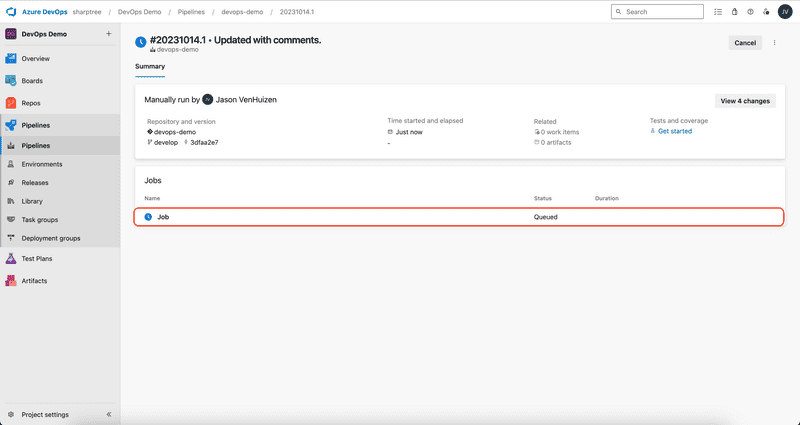Click the Deployment groups icon
The height and width of the screenshot is (425, 800).
(x=11, y=238)
